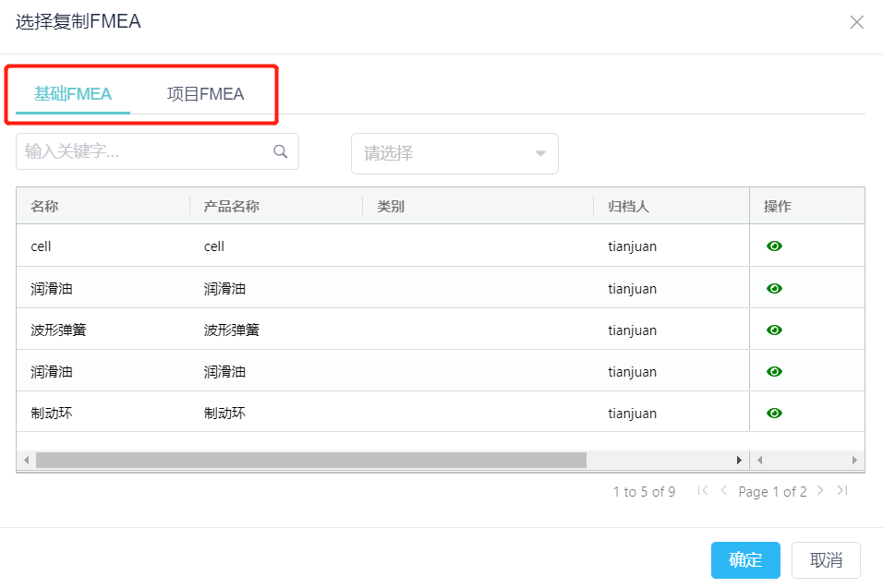Go to first page arrow
The width and height of the screenshot is (883, 588).
702,491
